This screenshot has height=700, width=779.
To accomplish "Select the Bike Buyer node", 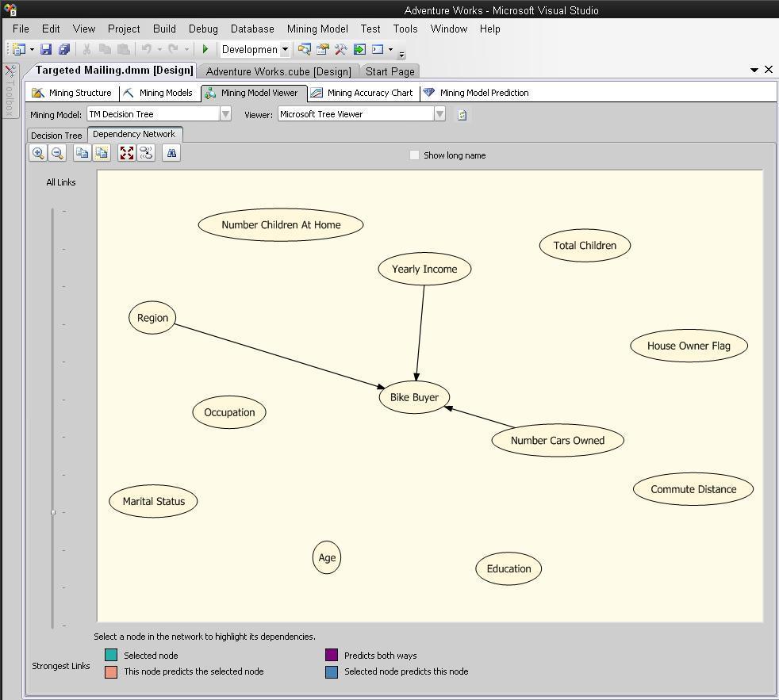I will [414, 397].
